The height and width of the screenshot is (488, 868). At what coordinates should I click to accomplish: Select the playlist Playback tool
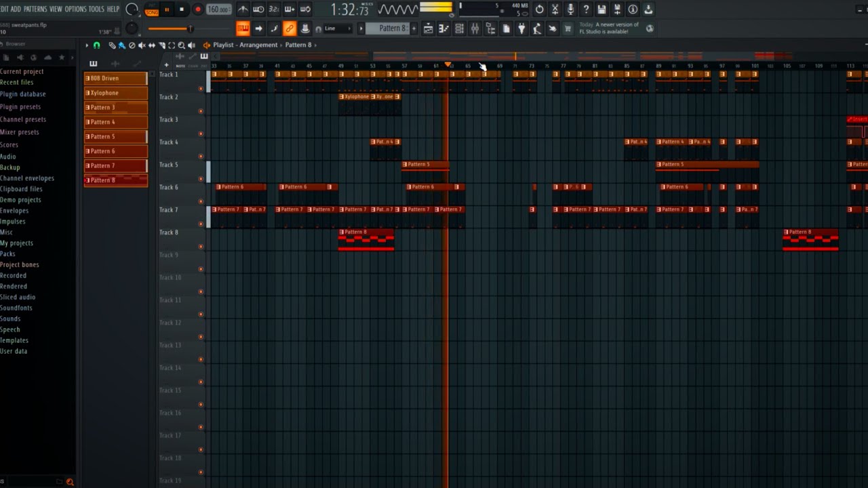191,45
